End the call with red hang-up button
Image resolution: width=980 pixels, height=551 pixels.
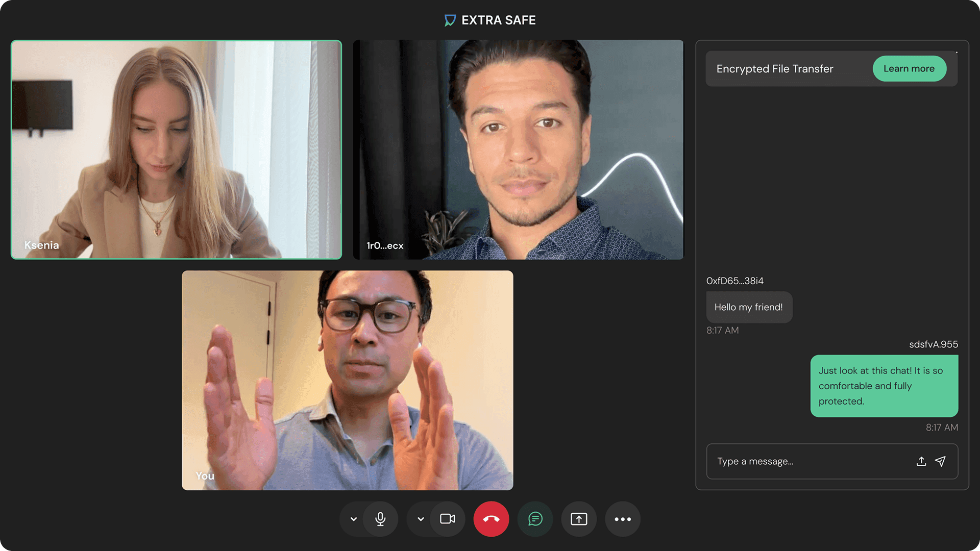491,519
